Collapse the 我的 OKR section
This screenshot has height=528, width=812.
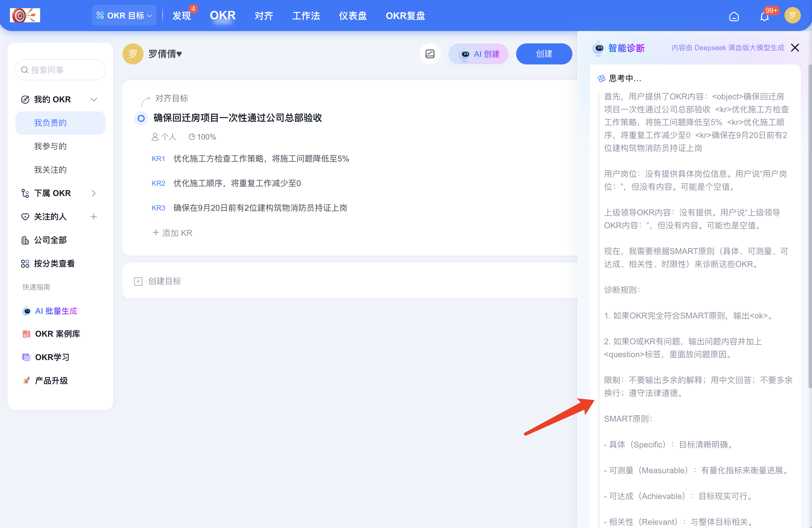pos(94,99)
